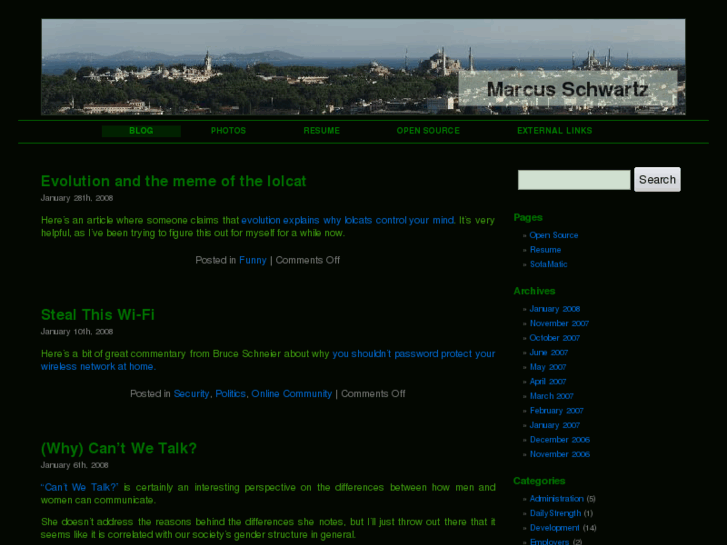Open post Evolution and the meme of the lolcat
Image resolution: width=727 pixels, height=545 pixels.
click(x=173, y=181)
